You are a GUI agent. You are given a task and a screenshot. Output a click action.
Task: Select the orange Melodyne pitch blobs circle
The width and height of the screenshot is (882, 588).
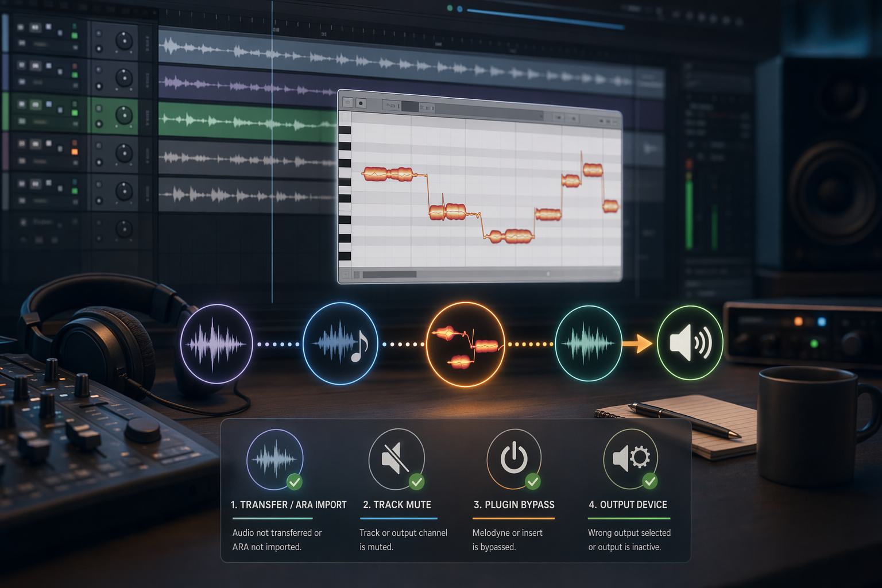[466, 345]
